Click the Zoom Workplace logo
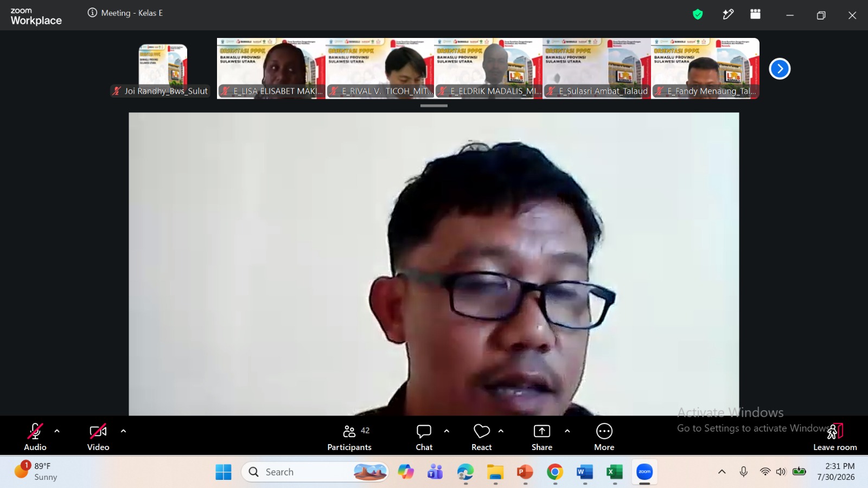 [36, 16]
